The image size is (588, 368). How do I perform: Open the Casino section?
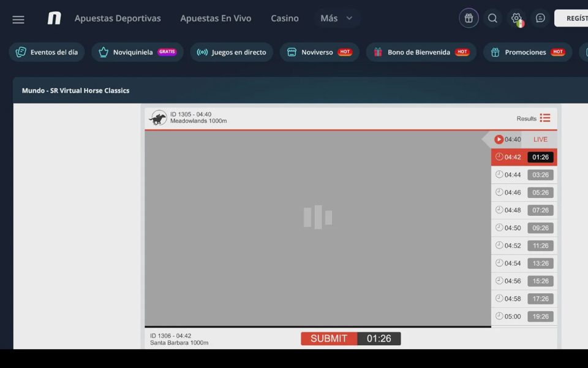tap(285, 18)
